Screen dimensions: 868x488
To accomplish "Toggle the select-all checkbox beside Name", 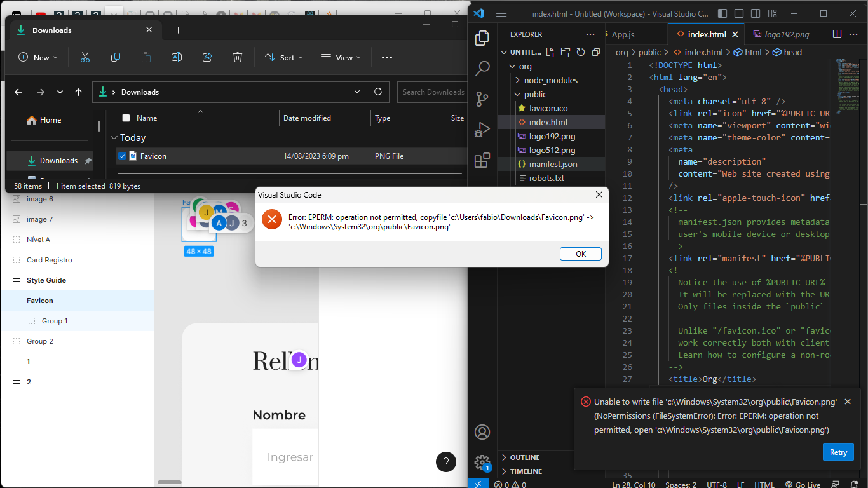I will [x=126, y=118].
